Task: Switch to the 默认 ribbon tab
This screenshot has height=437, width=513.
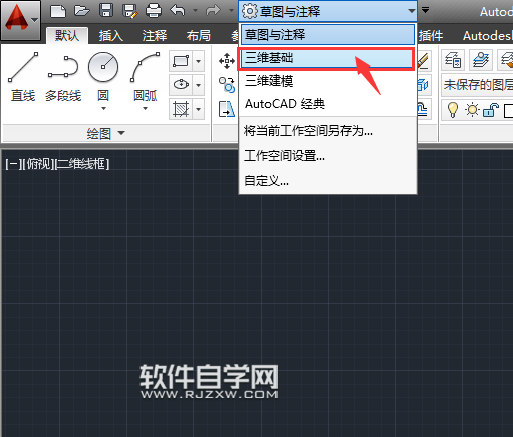Action: pos(67,35)
